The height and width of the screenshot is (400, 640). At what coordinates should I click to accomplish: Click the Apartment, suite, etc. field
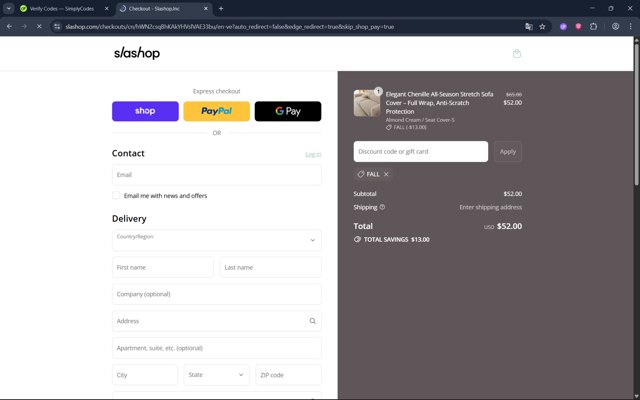(217, 348)
